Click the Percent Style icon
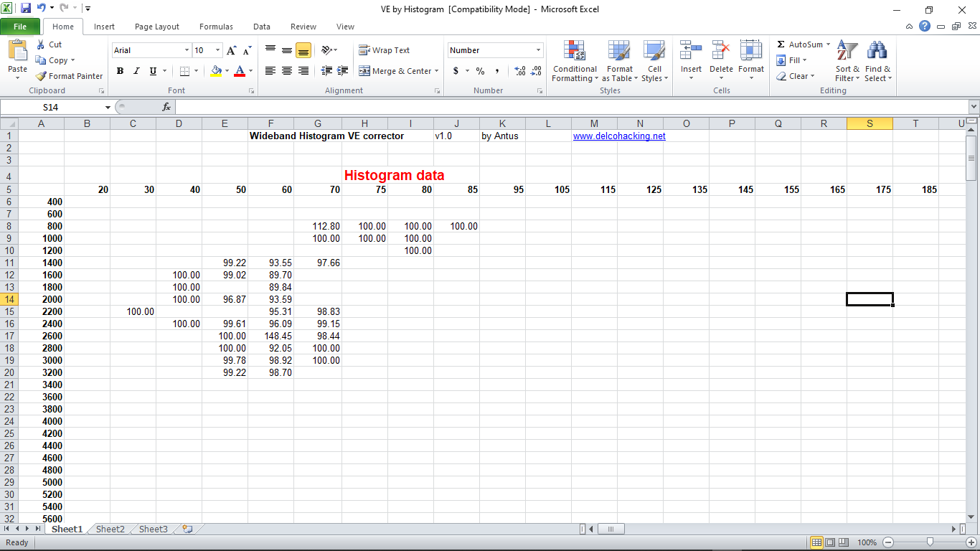The height and width of the screenshot is (551, 980). pos(479,71)
